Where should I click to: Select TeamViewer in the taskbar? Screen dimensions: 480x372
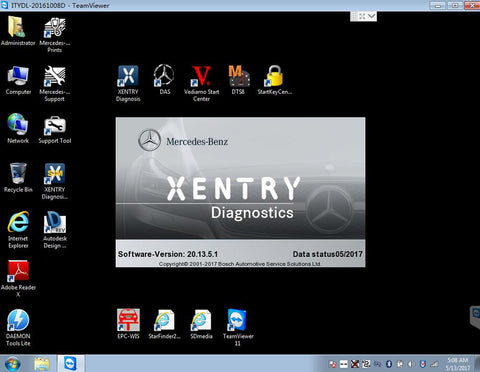70,364
